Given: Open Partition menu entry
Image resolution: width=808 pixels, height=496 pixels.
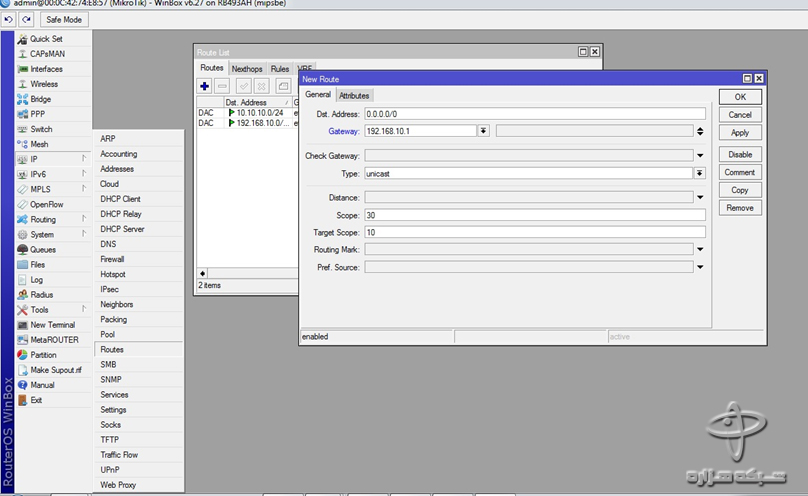Looking at the screenshot, I should point(54,355).
